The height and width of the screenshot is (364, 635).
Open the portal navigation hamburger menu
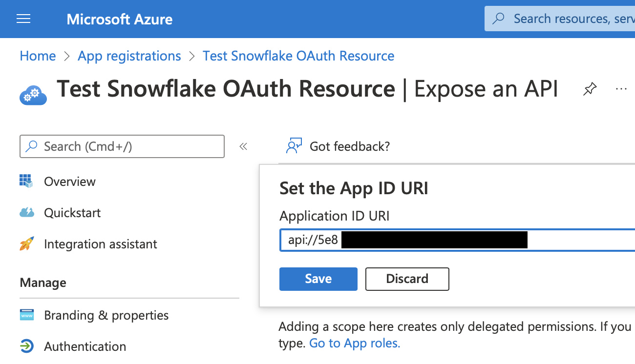[23, 19]
